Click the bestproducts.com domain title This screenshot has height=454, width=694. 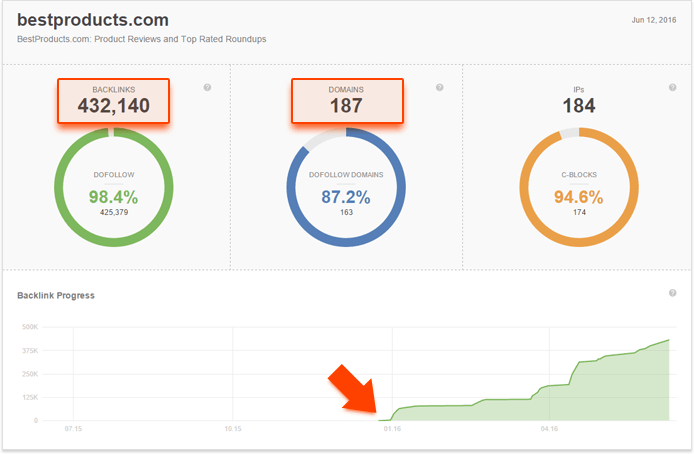pyautogui.click(x=93, y=20)
